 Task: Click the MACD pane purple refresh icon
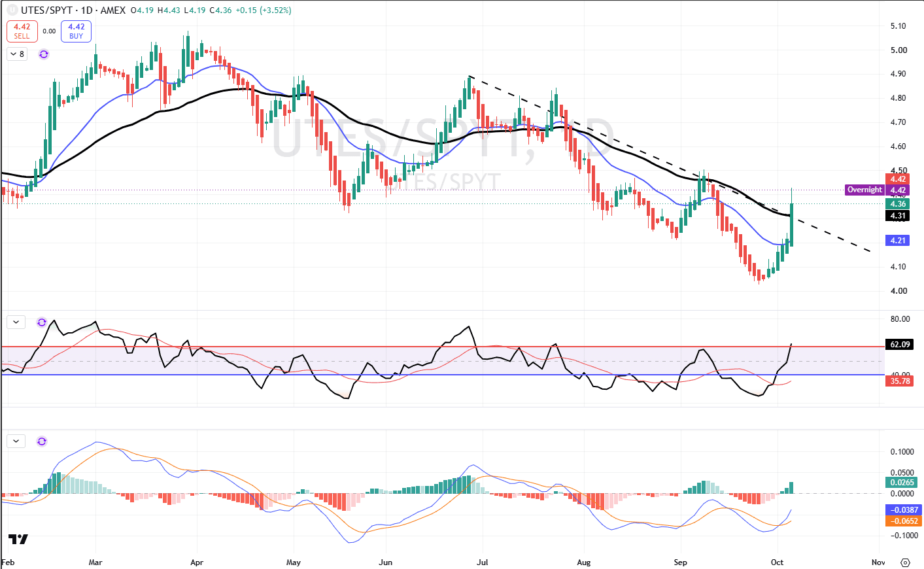[42, 441]
